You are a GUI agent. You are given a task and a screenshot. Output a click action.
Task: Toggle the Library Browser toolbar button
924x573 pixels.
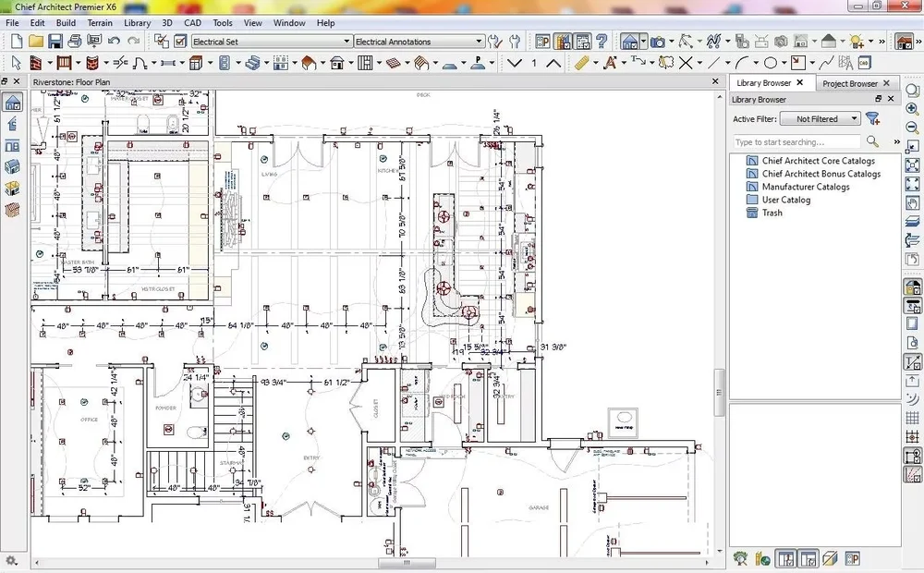(x=562, y=42)
